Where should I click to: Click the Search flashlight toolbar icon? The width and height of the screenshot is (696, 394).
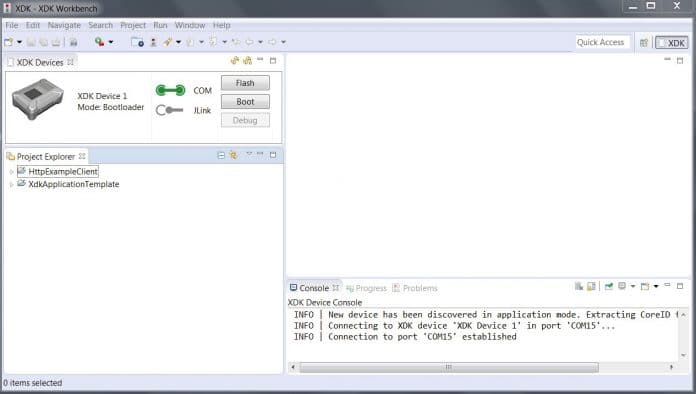pyautogui.click(x=167, y=42)
